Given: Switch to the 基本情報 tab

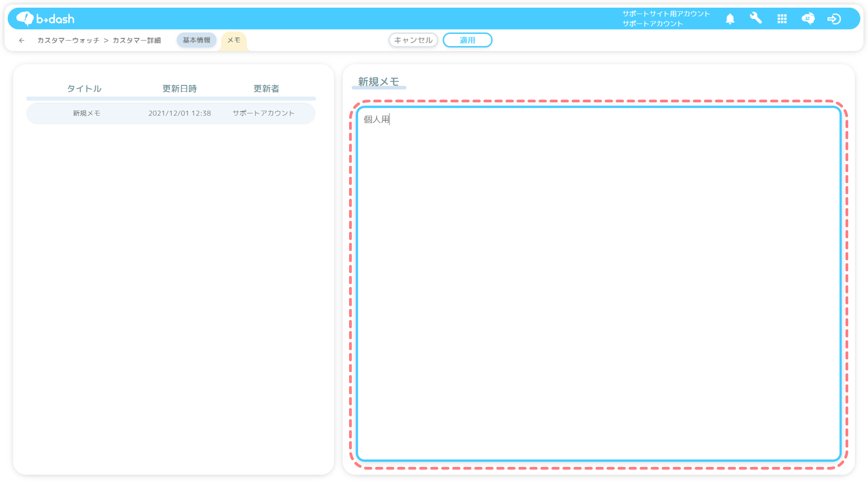Looking at the screenshot, I should [x=197, y=40].
